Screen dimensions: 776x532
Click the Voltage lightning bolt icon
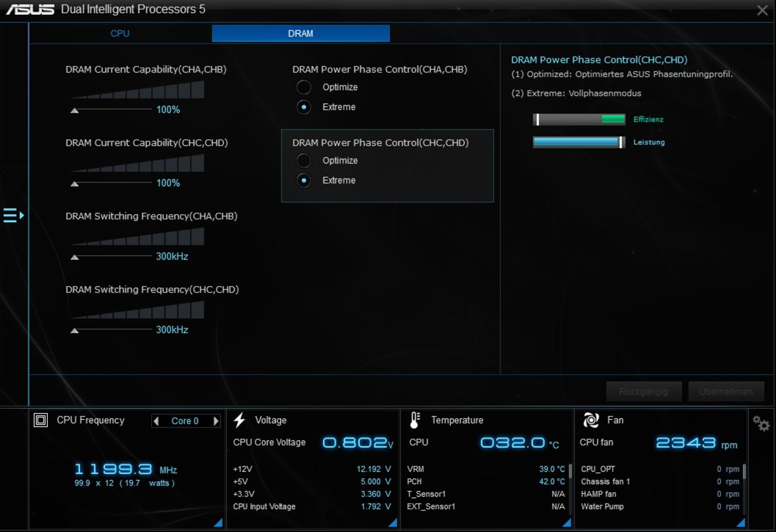(240, 420)
